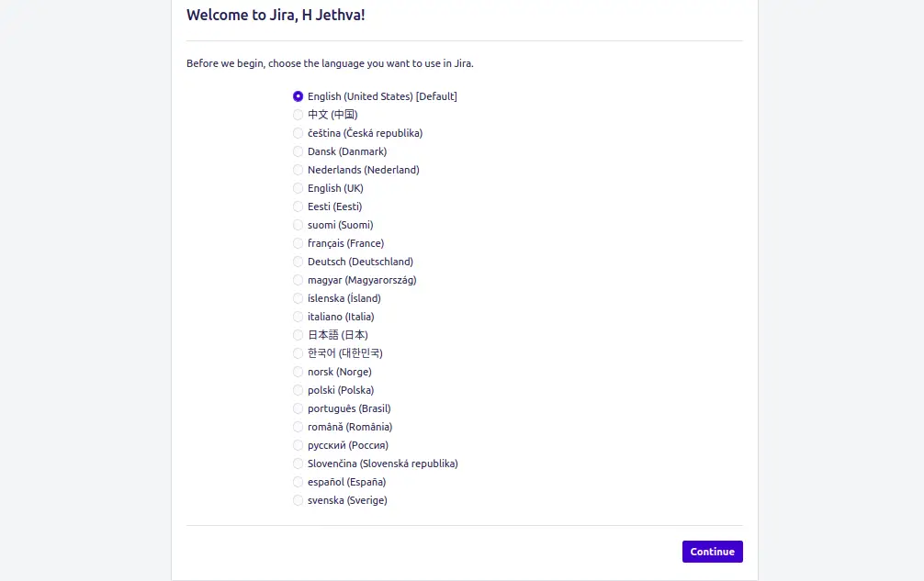Image resolution: width=924 pixels, height=581 pixels.
Task: Choose the 中文 (中国) language option
Action: (299, 115)
